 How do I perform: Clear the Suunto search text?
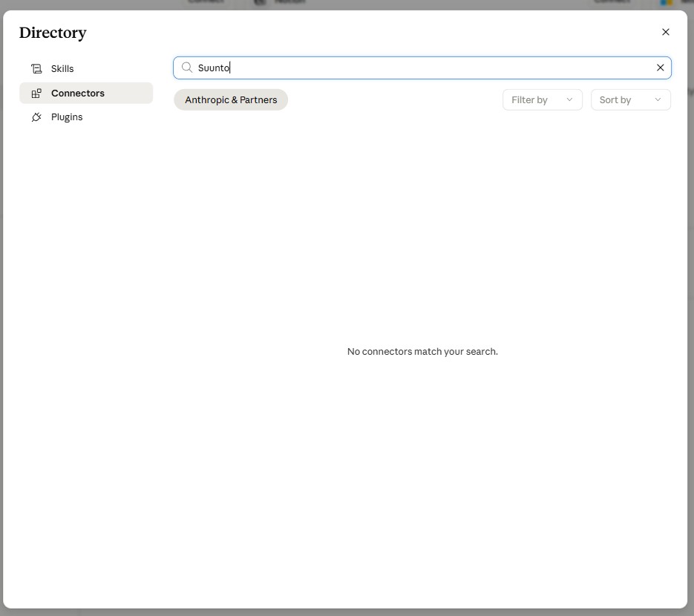point(660,68)
